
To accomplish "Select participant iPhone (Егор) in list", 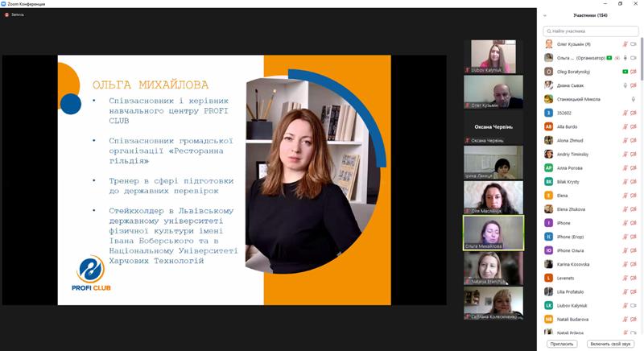I will tap(591, 237).
